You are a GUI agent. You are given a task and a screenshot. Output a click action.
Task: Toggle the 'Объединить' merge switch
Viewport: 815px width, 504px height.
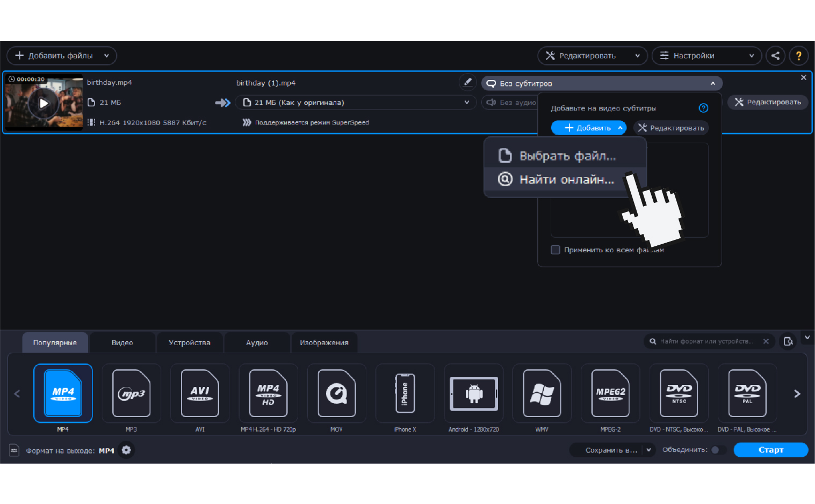(x=718, y=450)
